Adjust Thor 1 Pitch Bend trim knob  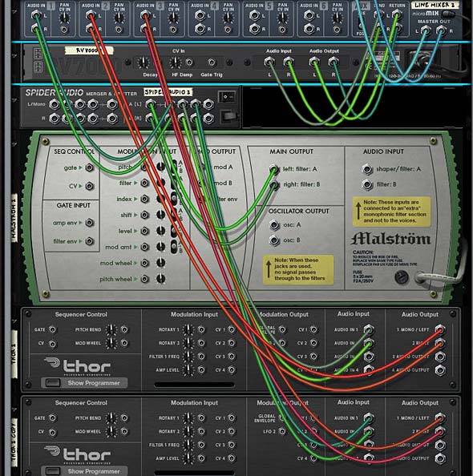click(x=111, y=329)
